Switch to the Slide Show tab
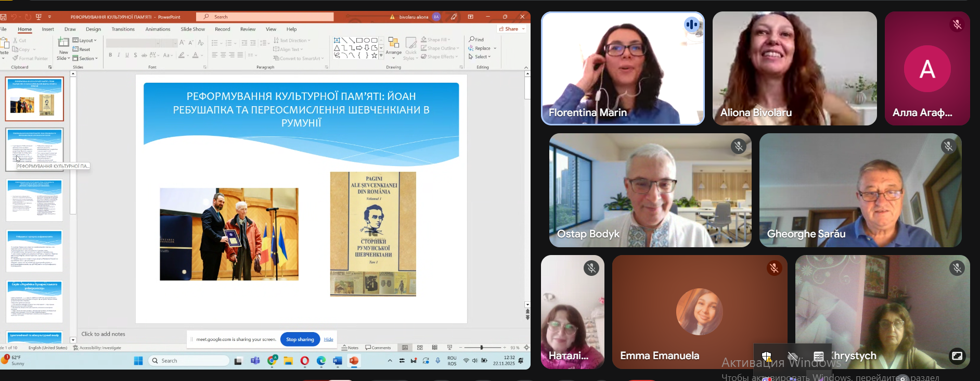This screenshot has width=980, height=381. tap(192, 29)
